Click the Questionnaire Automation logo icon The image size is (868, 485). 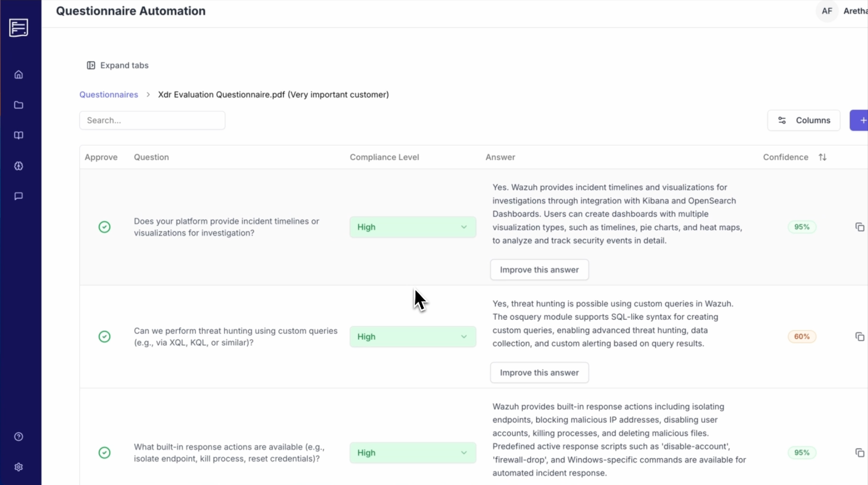pos(19,28)
